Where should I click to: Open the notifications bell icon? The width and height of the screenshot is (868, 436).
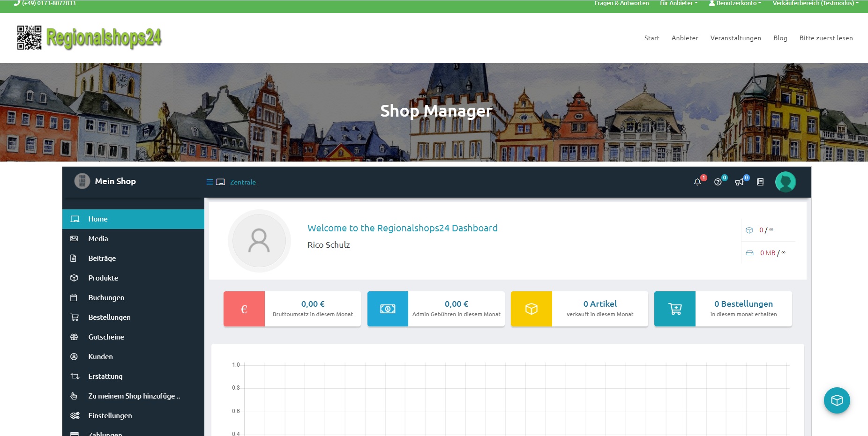[697, 182]
